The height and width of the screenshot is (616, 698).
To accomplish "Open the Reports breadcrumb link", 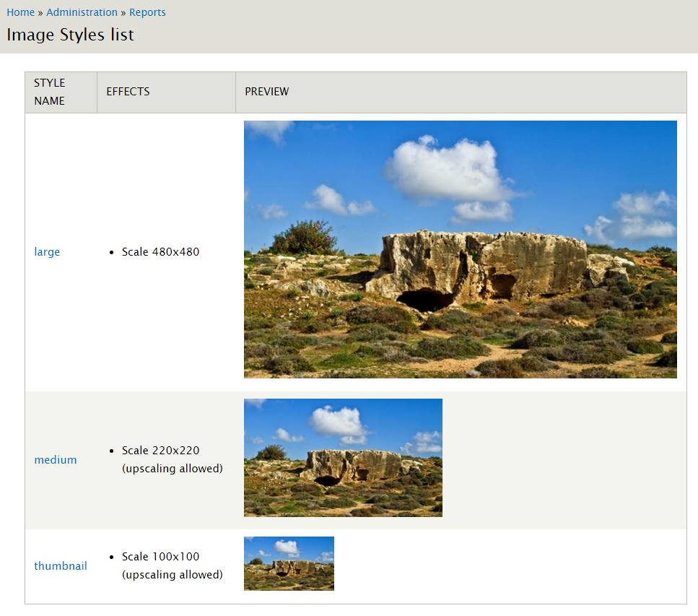I will [147, 12].
